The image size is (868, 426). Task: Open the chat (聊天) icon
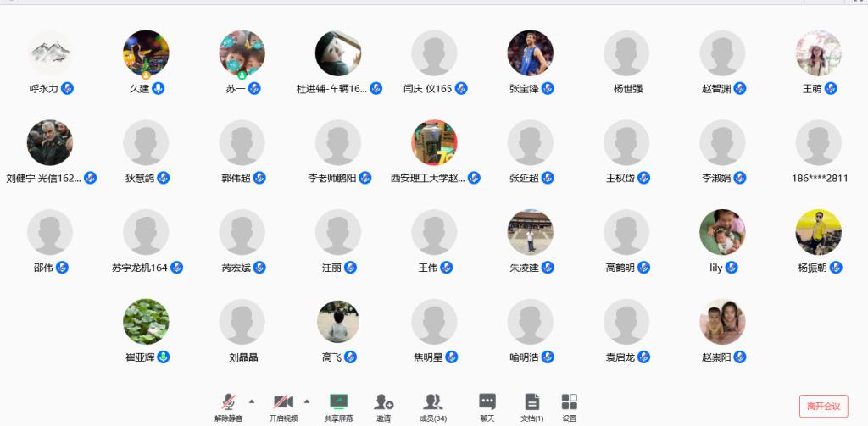[487, 401]
